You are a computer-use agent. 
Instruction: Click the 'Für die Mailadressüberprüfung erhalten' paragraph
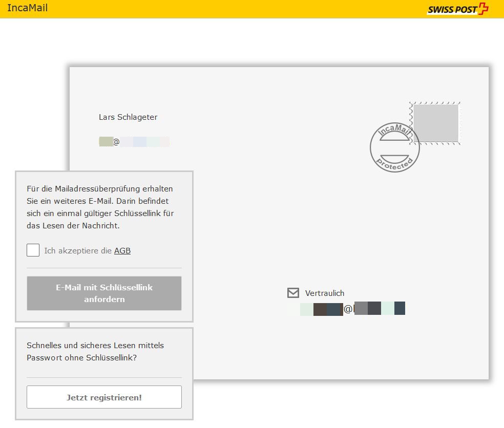[100, 207]
